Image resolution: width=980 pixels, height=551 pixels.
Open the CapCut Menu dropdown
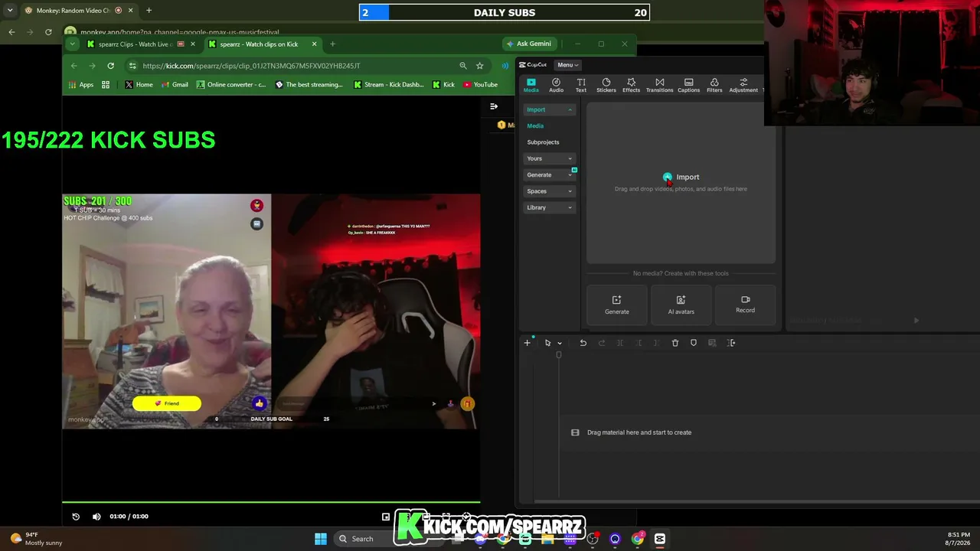click(x=568, y=65)
